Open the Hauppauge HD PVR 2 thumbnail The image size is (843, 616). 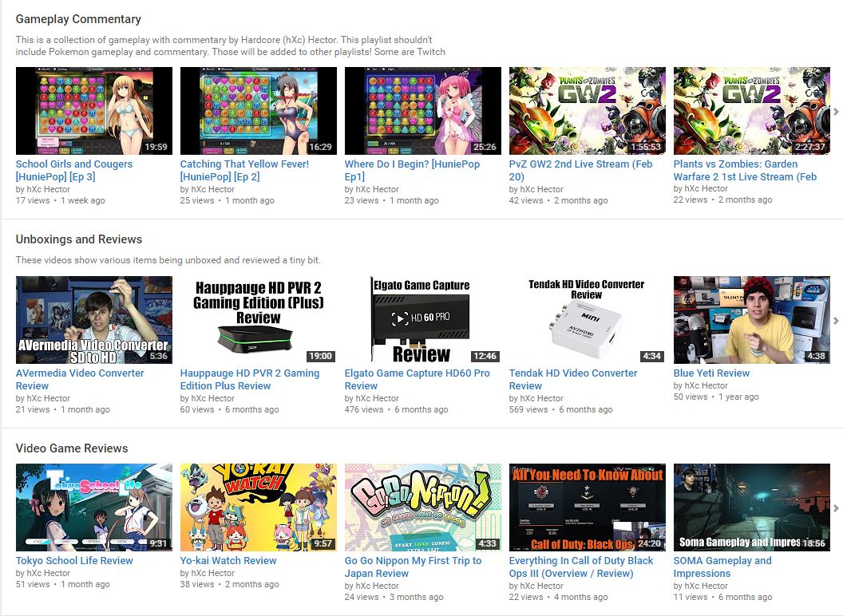click(259, 320)
